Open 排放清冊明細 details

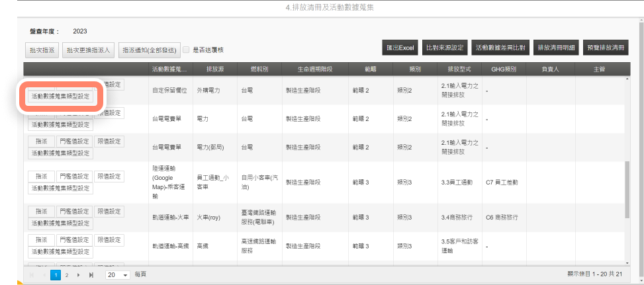(557, 48)
